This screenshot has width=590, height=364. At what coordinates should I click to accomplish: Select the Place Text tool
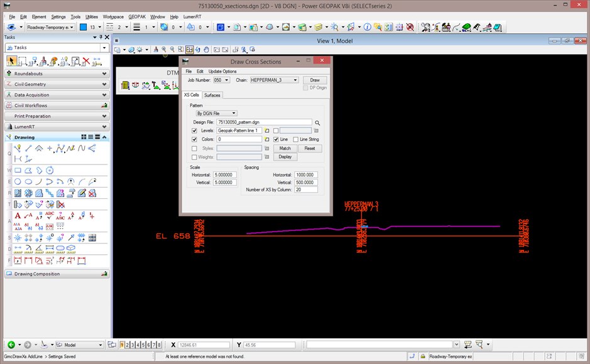18,216
